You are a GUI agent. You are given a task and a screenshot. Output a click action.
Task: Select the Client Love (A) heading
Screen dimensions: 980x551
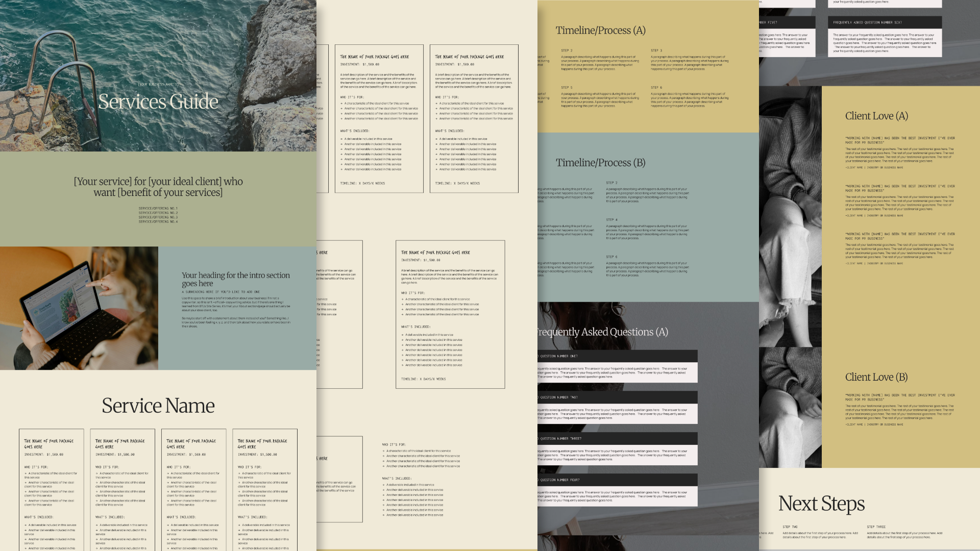click(876, 116)
